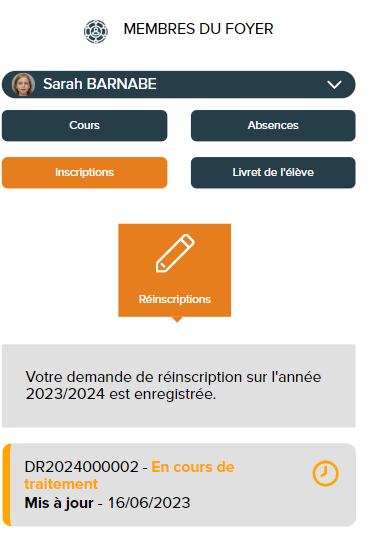Click the orange status bar on request card
Image resolution: width=373 pixels, height=537 pixels.
tap(7, 485)
